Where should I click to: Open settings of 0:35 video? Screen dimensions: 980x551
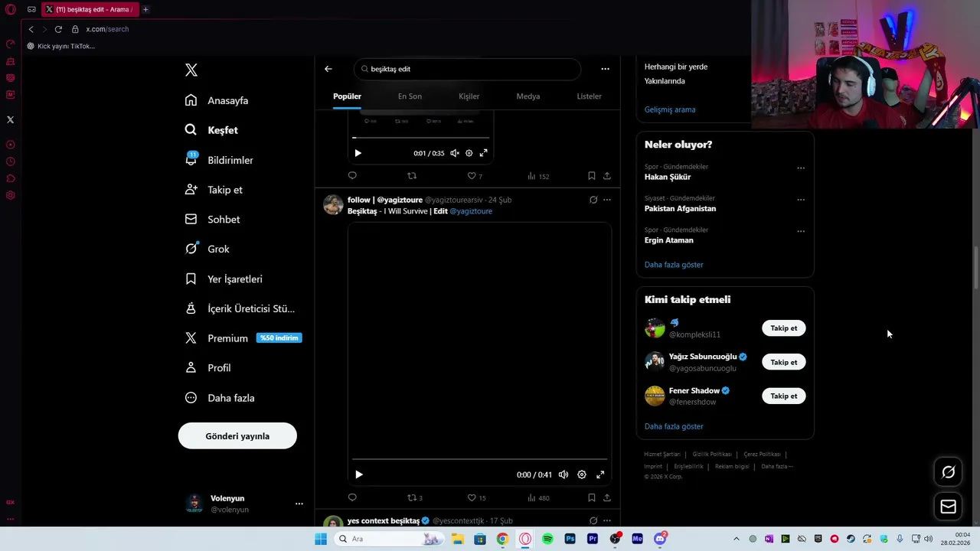click(469, 153)
